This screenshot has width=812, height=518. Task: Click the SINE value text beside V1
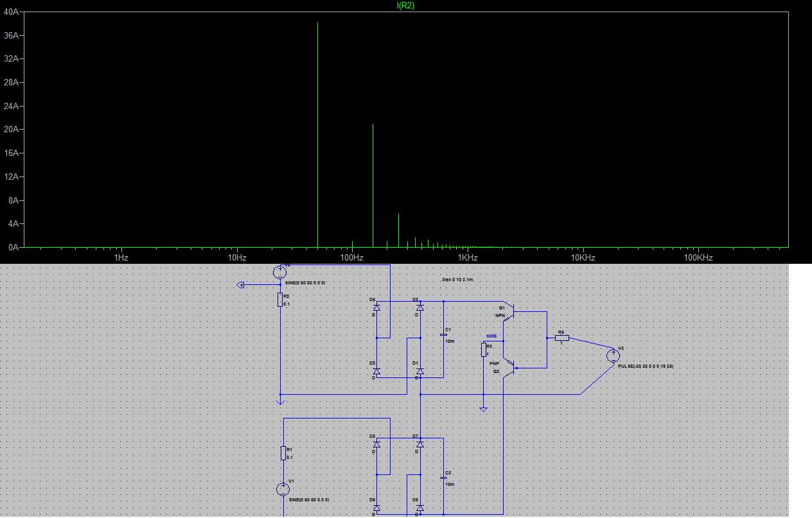[x=309, y=499]
